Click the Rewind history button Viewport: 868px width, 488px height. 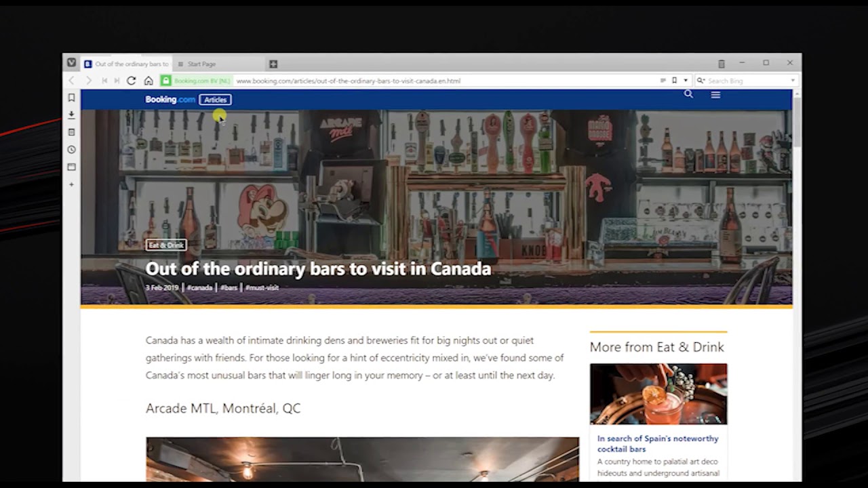click(104, 81)
